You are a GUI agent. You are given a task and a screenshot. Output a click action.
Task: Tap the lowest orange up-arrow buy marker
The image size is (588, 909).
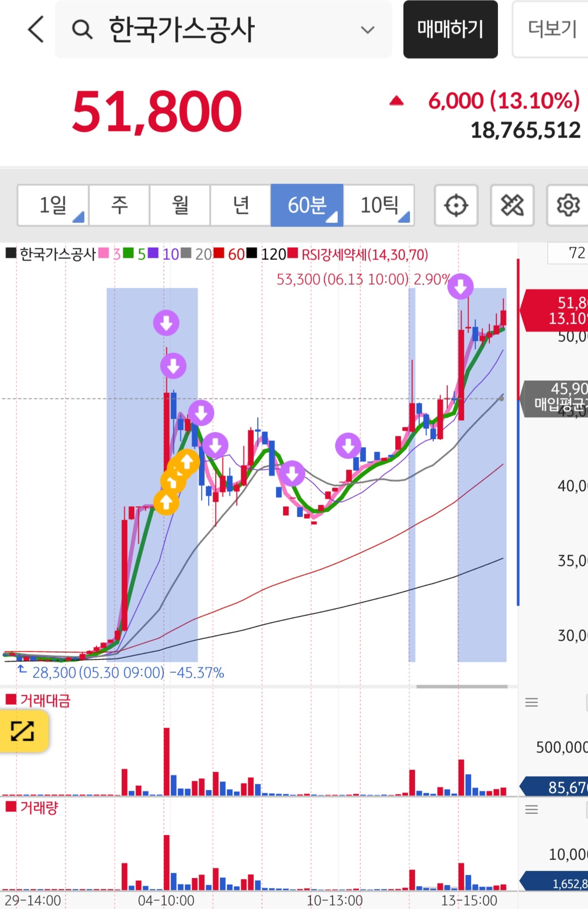pos(166,502)
